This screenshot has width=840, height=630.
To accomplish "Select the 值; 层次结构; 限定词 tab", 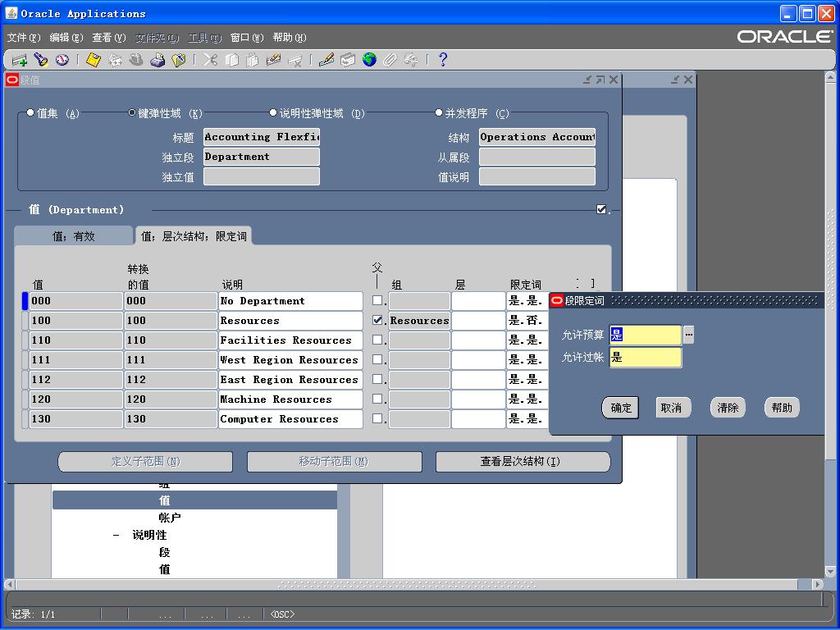I will (x=194, y=236).
